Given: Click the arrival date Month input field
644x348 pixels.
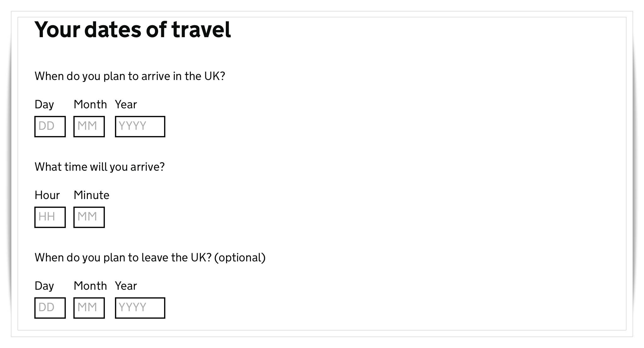Looking at the screenshot, I should coord(89,126).
